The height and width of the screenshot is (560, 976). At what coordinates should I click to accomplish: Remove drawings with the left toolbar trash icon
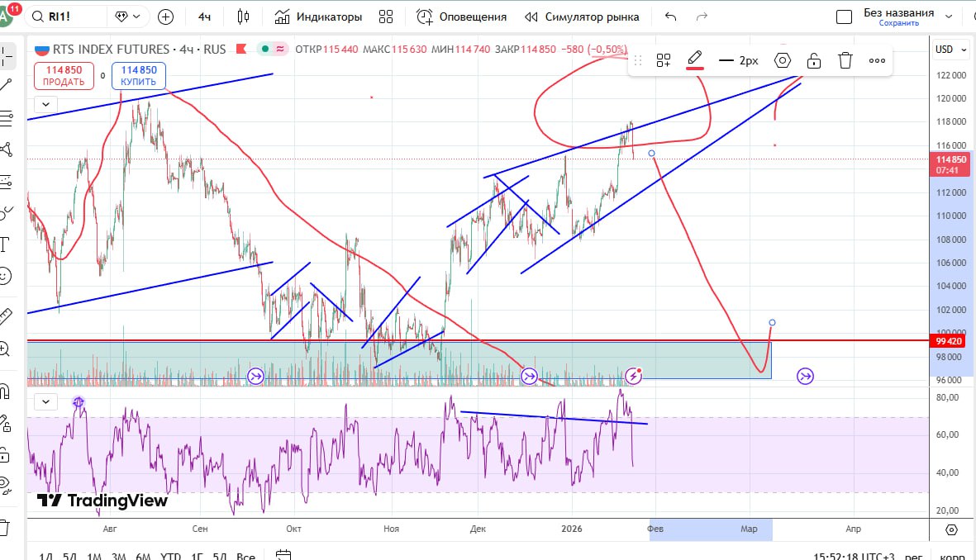pyautogui.click(x=4, y=528)
